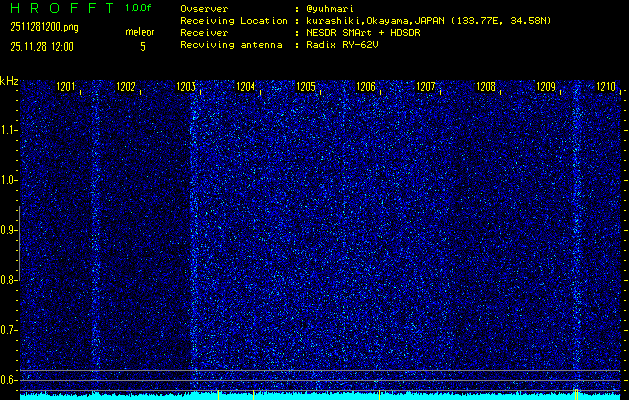Click the first yellow meteor marker after 1203
The width and height of the screenshot is (629, 400).
218,395
